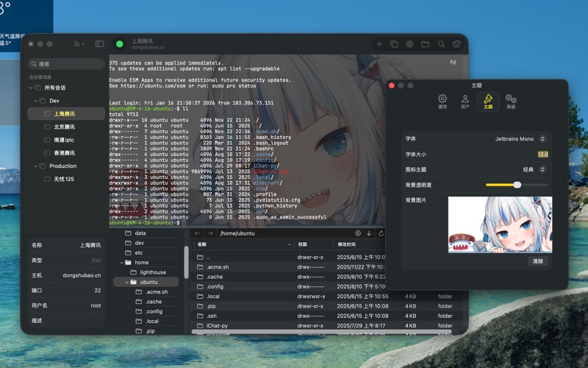The width and height of the screenshot is (588, 368).
Task: Toggle the sidebar panel icon
Action: coord(100,44)
